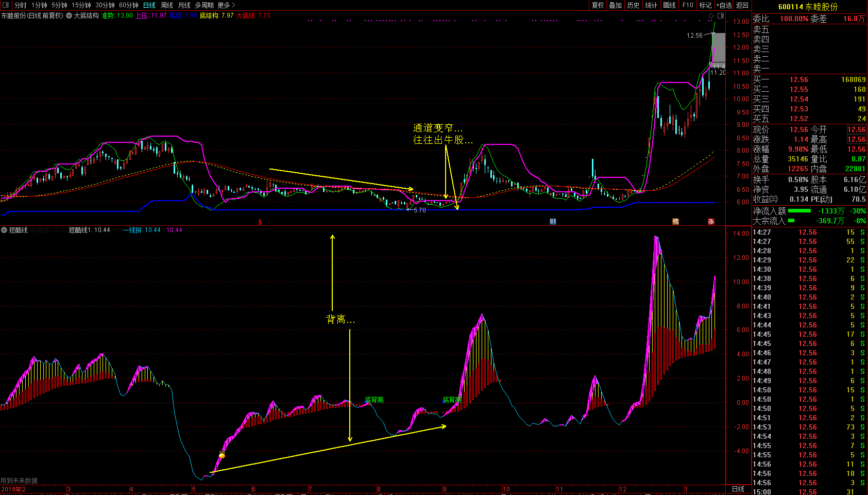Click 净资 3.95 value
The width and height of the screenshot is (868, 495).
pos(801,189)
